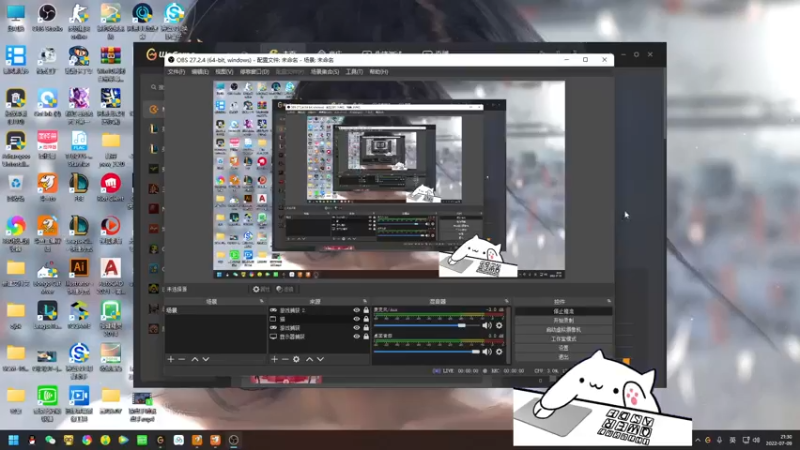Image resolution: width=800 pixels, height=450 pixels.
Task: Unlock the 游戏捕获 source lock
Action: pos(366,328)
